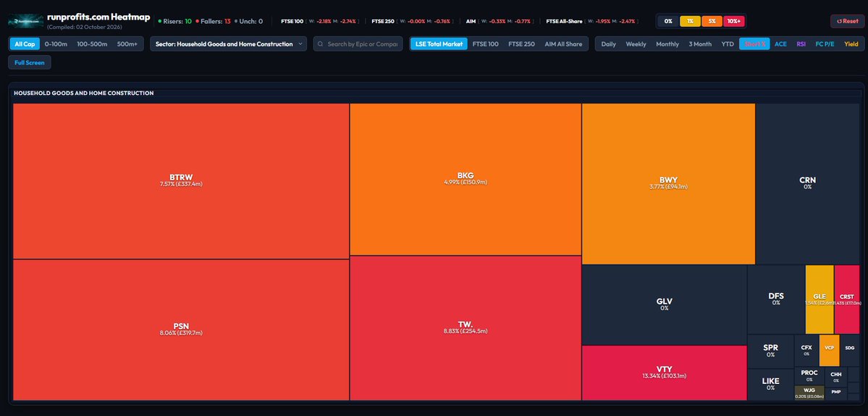
Task: Show Weekly performance view
Action: coord(636,43)
